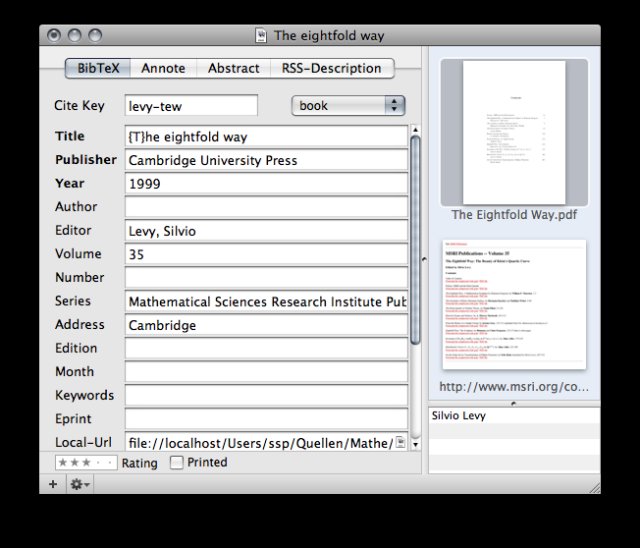Click the fields list scrollbar thumb
This screenshot has height=548, width=640.
coord(416,240)
